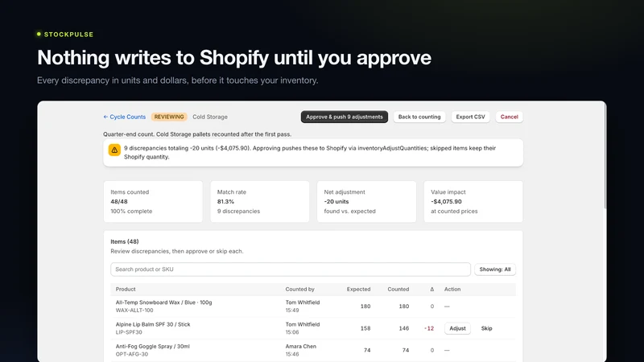Focus the Search product or SKU field
The width and height of the screenshot is (644, 362).
[x=291, y=269]
